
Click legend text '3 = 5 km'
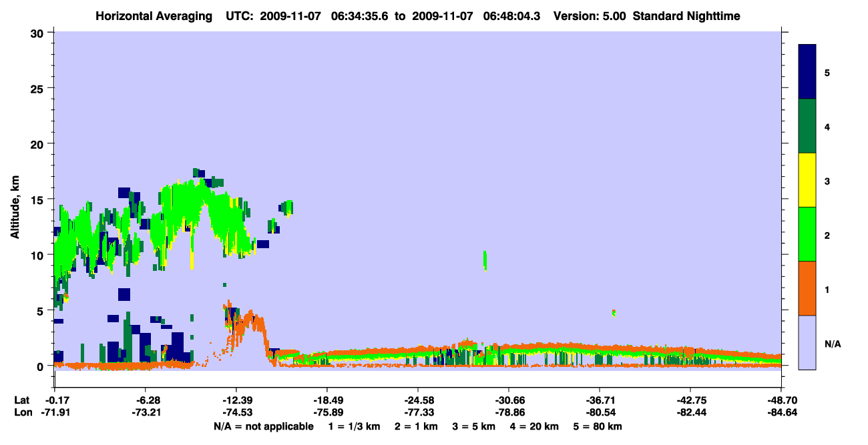[474, 426]
